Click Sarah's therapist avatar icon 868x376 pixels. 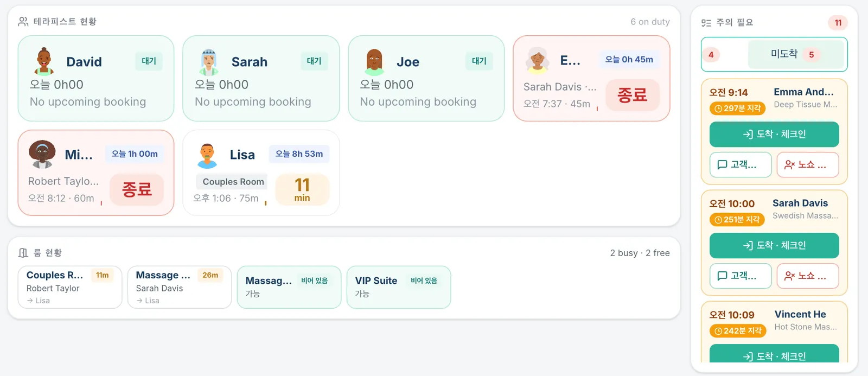(x=209, y=62)
